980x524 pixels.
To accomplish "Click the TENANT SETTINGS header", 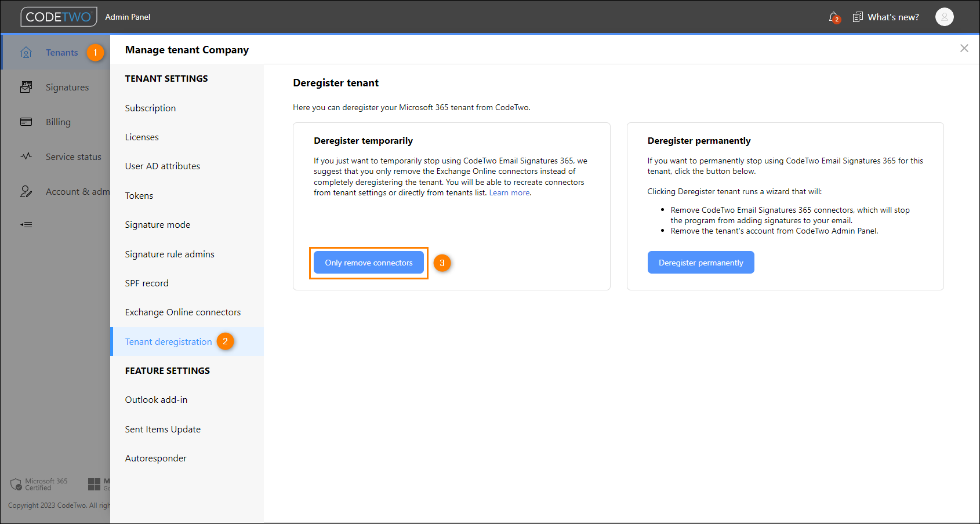I will (x=166, y=78).
